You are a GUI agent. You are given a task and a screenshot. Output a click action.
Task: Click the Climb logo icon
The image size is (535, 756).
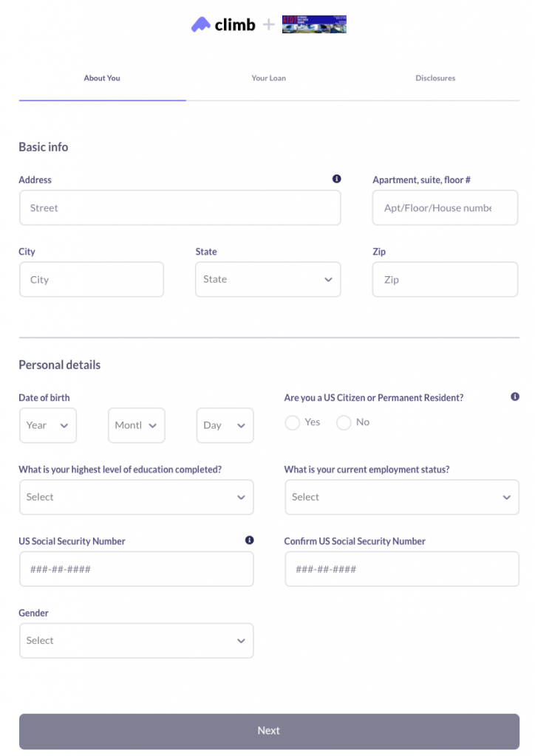point(201,25)
